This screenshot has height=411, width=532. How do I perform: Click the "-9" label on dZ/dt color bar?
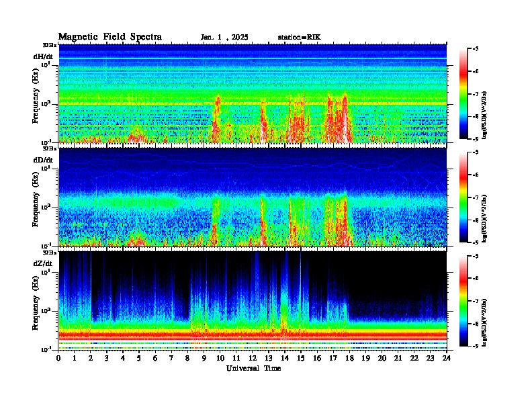pyautogui.click(x=476, y=346)
